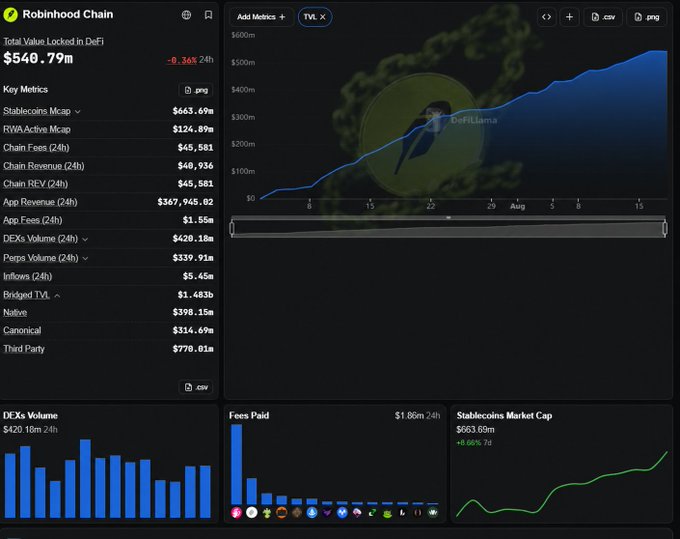The image size is (680, 539).
Task: Select the $663.69m Stablecoins Mcap value
Action: [193, 111]
